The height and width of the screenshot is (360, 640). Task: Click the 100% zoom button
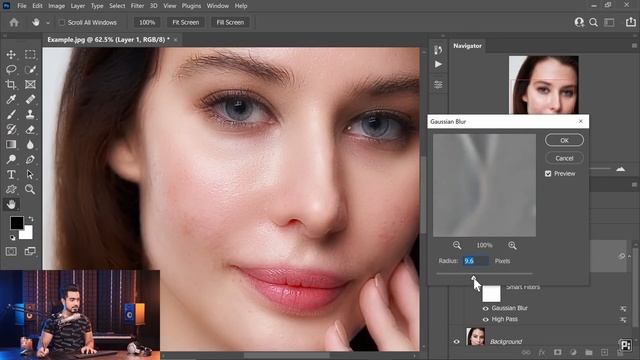(x=147, y=22)
